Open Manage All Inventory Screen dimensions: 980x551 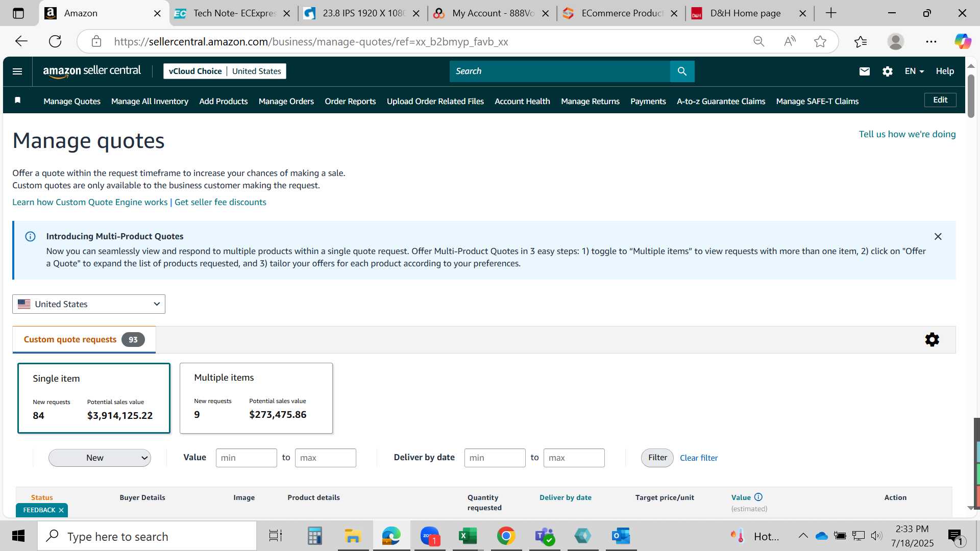(x=150, y=102)
